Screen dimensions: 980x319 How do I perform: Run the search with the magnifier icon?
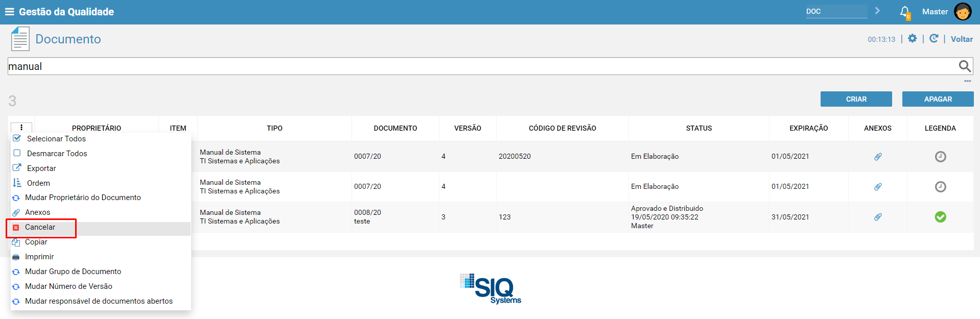pyautogui.click(x=965, y=66)
